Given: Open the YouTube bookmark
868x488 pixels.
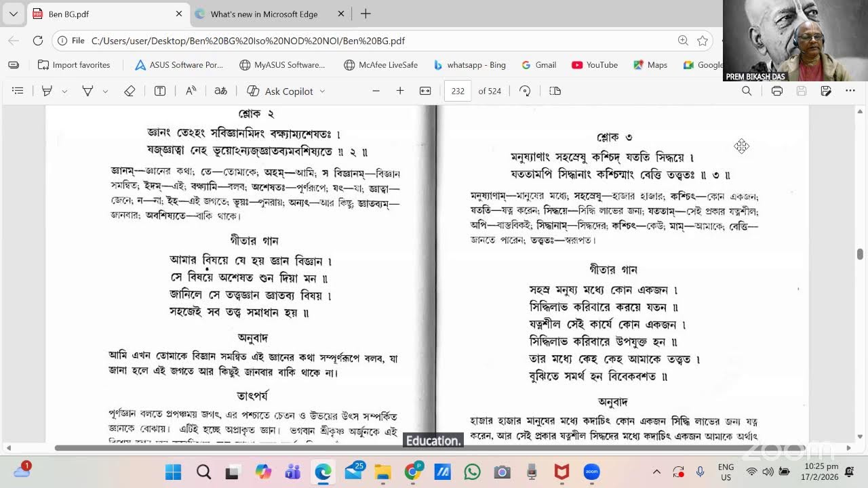Looking at the screenshot, I should click(595, 65).
